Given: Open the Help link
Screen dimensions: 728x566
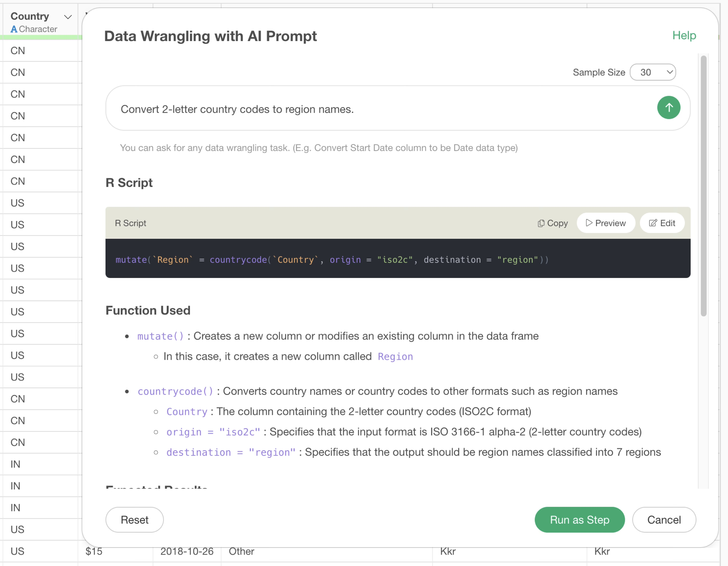Looking at the screenshot, I should coord(684,35).
